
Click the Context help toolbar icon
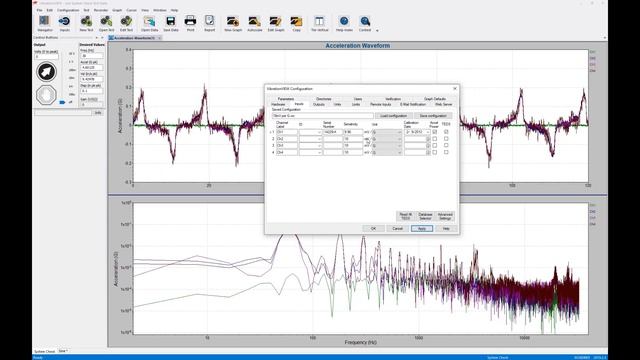(x=365, y=24)
